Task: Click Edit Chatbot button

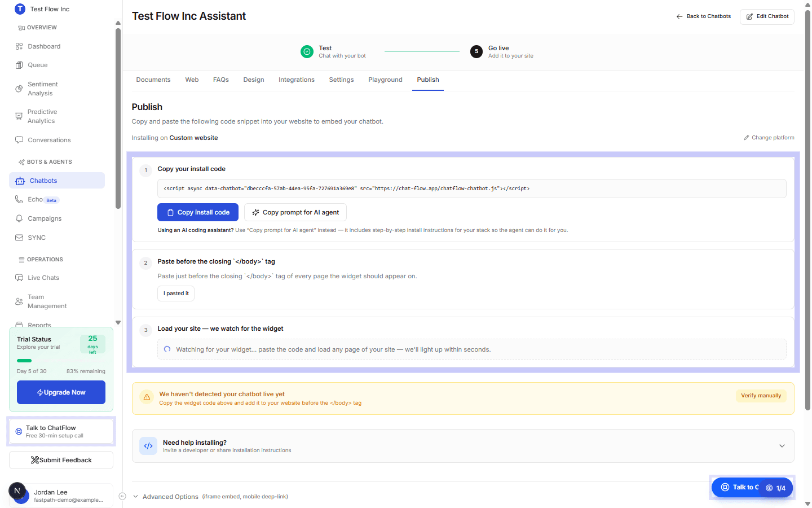Action: click(x=767, y=16)
